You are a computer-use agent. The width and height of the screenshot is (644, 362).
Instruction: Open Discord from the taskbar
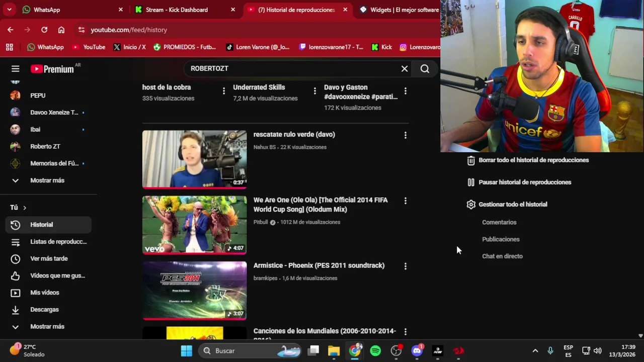tap(417, 351)
